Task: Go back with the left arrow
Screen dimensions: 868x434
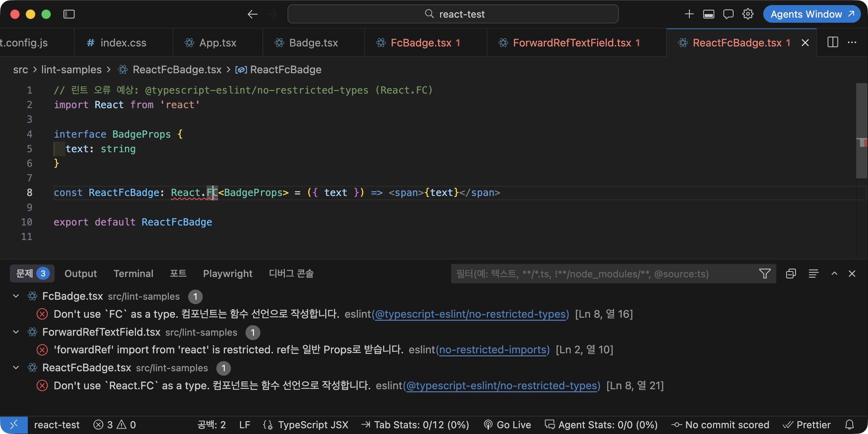Action: tap(253, 14)
